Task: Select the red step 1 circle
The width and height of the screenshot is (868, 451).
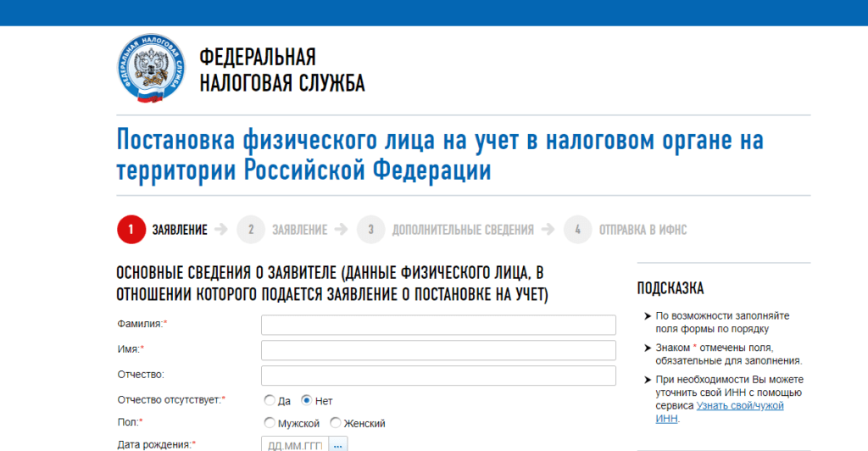Action: point(131,230)
